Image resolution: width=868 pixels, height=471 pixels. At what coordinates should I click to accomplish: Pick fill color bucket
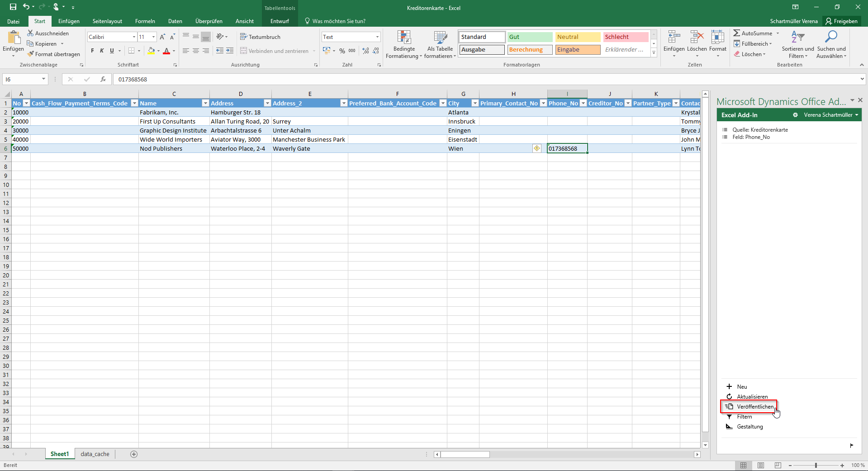151,51
